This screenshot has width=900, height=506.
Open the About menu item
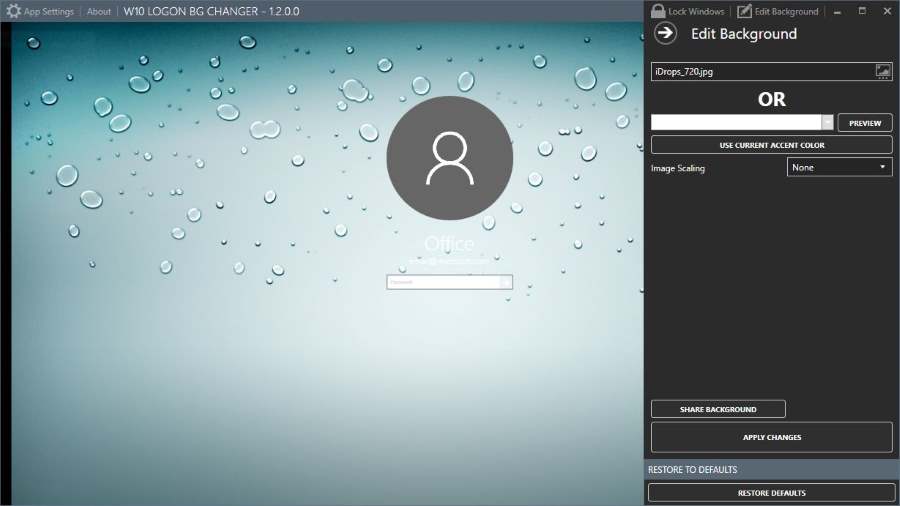pyautogui.click(x=99, y=12)
